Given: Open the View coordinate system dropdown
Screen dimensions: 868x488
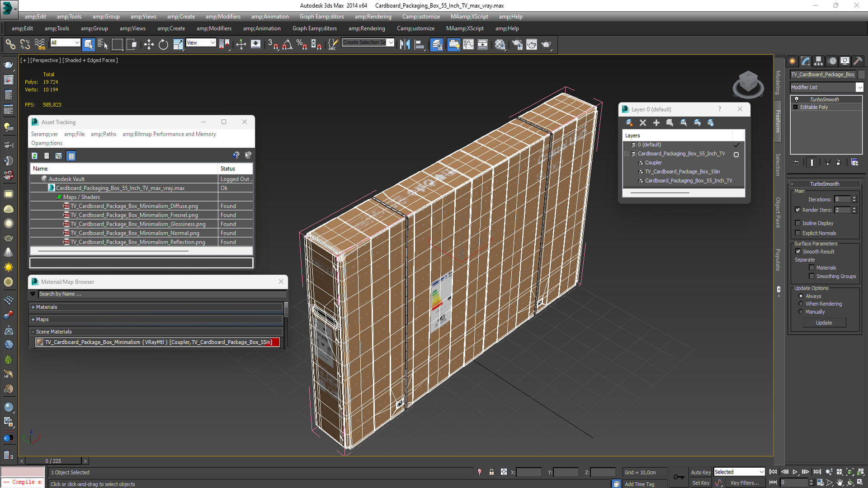Looking at the screenshot, I should (201, 42).
